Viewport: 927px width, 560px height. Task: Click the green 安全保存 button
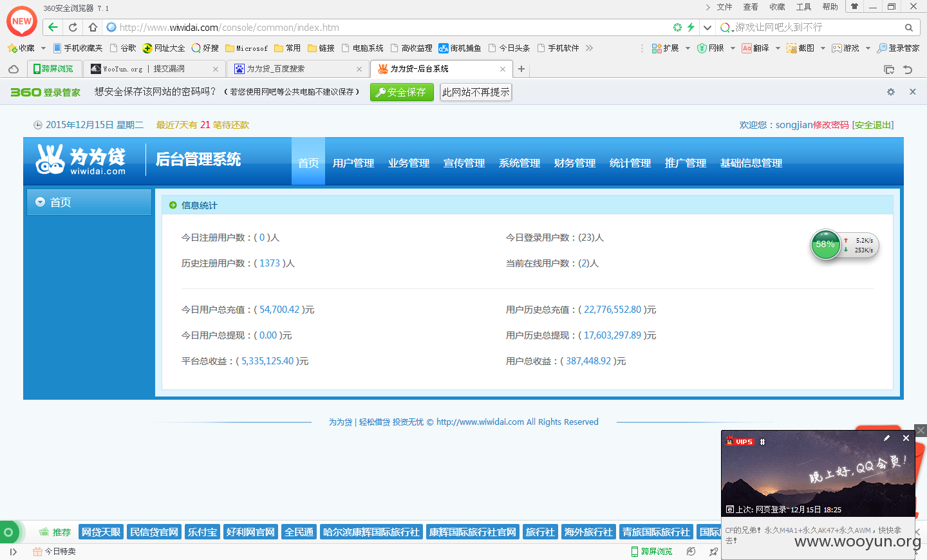click(402, 92)
